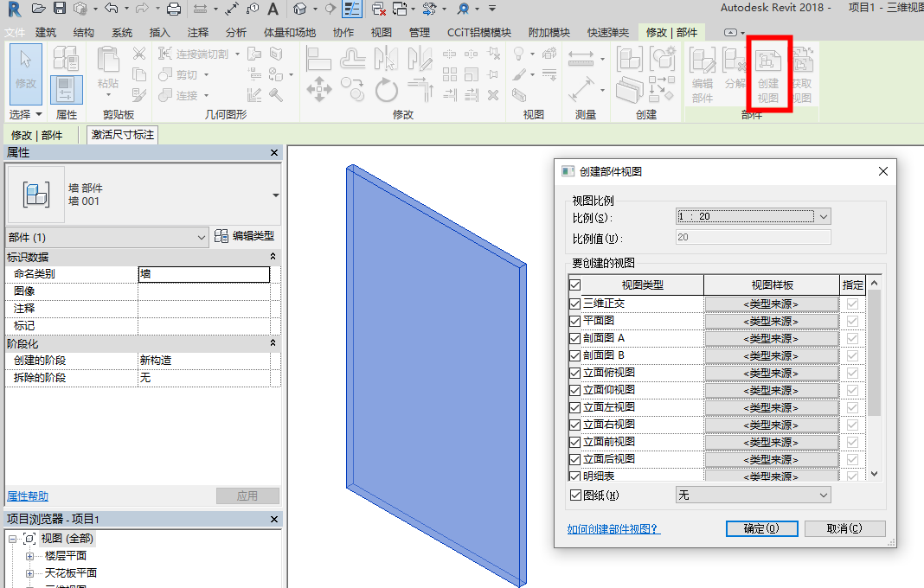The height and width of the screenshot is (588, 924).
Task: Print using the printer icon
Action: [174, 9]
